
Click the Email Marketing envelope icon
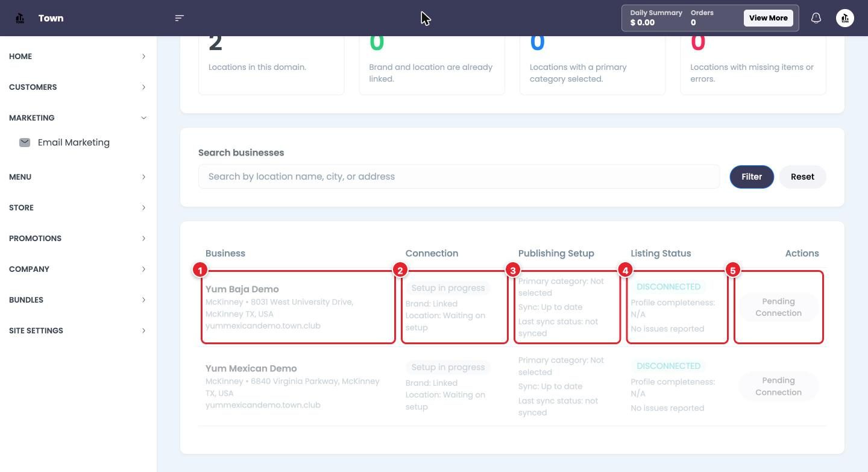[x=25, y=142]
